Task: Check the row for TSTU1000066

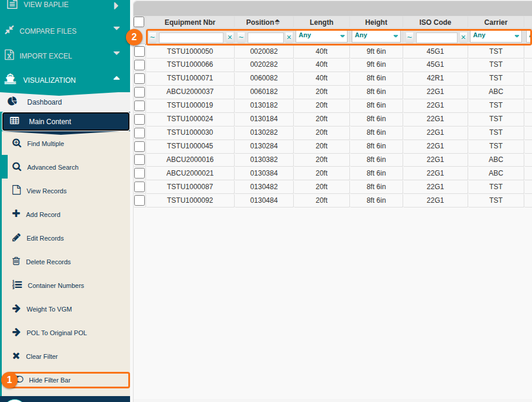Action: tap(140, 65)
